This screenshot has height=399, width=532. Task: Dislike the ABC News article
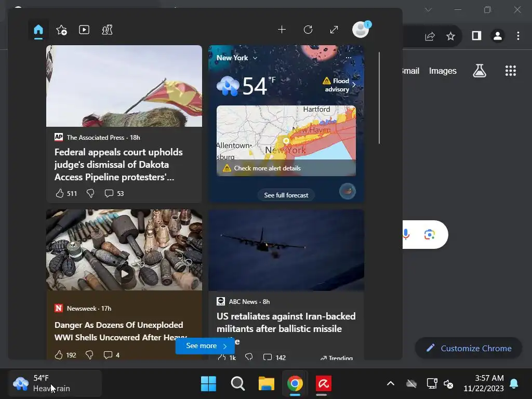(x=249, y=356)
